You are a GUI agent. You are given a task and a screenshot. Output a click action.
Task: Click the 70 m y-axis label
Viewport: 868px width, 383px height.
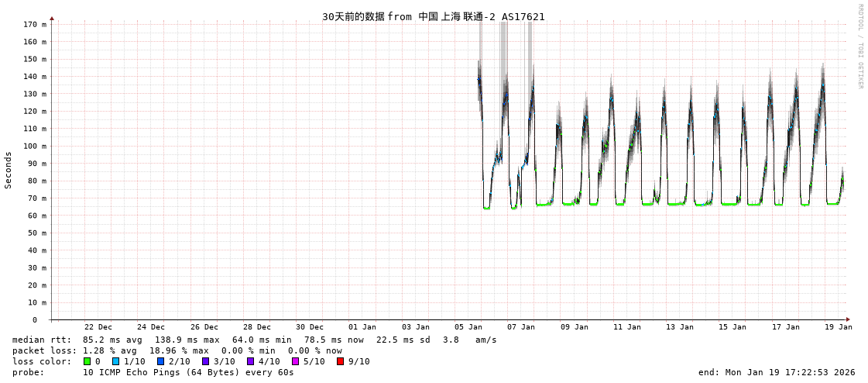36,198
